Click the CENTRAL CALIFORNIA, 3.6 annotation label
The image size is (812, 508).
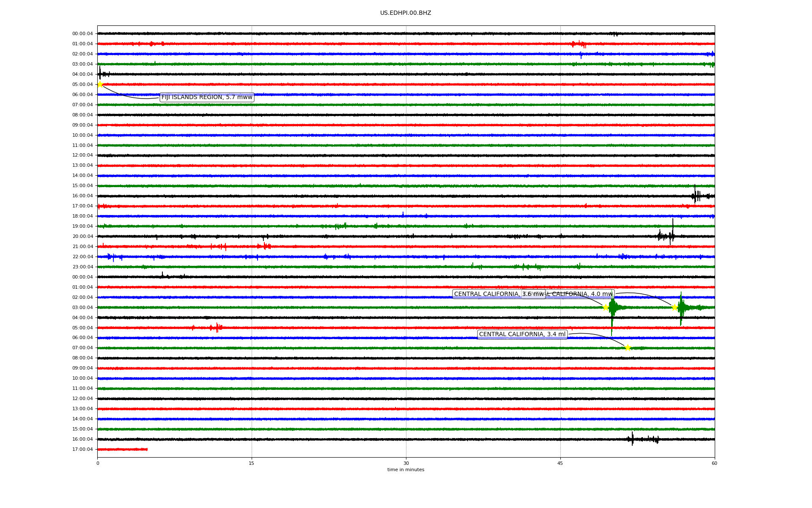[486, 294]
